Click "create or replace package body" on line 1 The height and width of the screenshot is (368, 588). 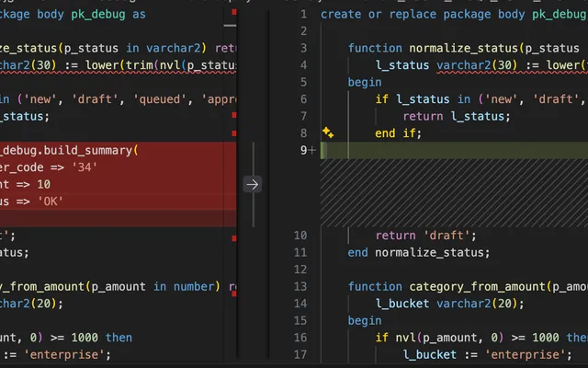[423, 15]
